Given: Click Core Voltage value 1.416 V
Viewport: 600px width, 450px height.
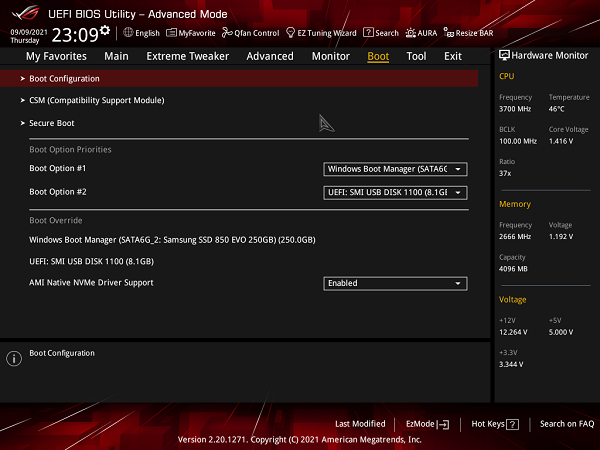Looking at the screenshot, I should pos(561,141).
